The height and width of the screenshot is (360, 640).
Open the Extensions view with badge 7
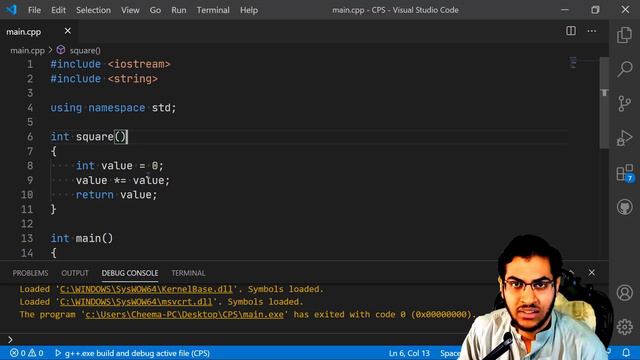625,173
